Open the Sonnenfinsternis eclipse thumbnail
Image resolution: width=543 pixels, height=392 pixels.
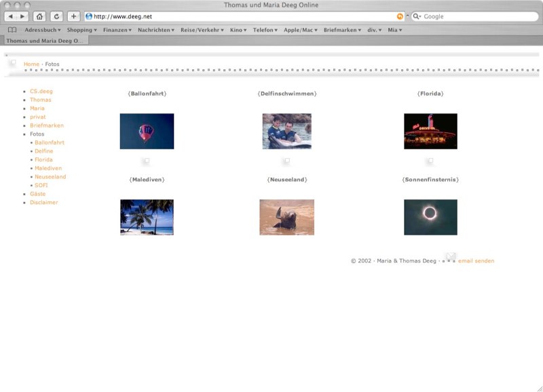pos(430,217)
